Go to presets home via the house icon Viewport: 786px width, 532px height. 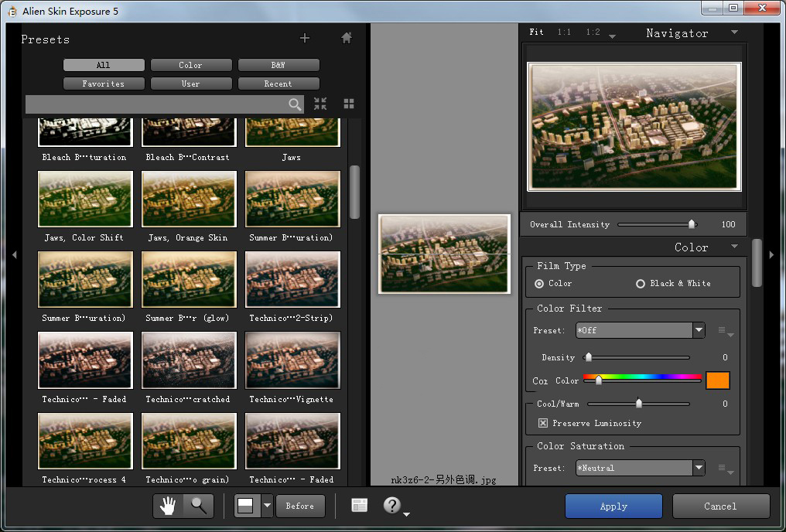tap(347, 38)
